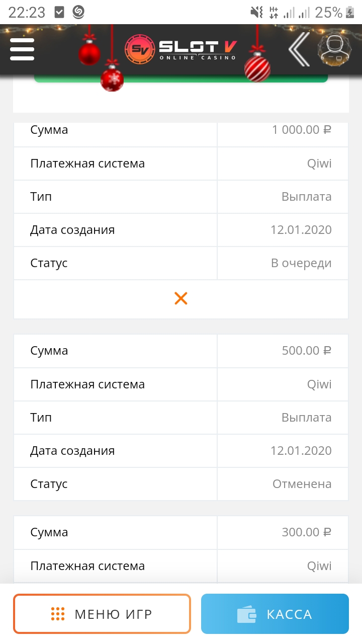
Task: Open the user profile avatar
Action: tap(334, 50)
